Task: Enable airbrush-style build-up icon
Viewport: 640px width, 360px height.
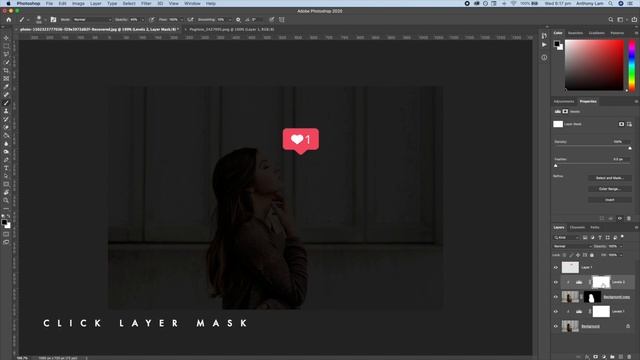Action: point(191,20)
